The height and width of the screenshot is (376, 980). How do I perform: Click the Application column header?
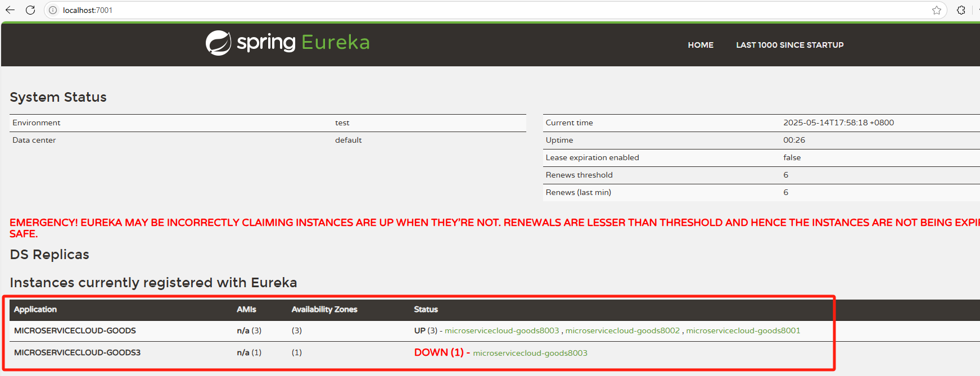point(35,309)
